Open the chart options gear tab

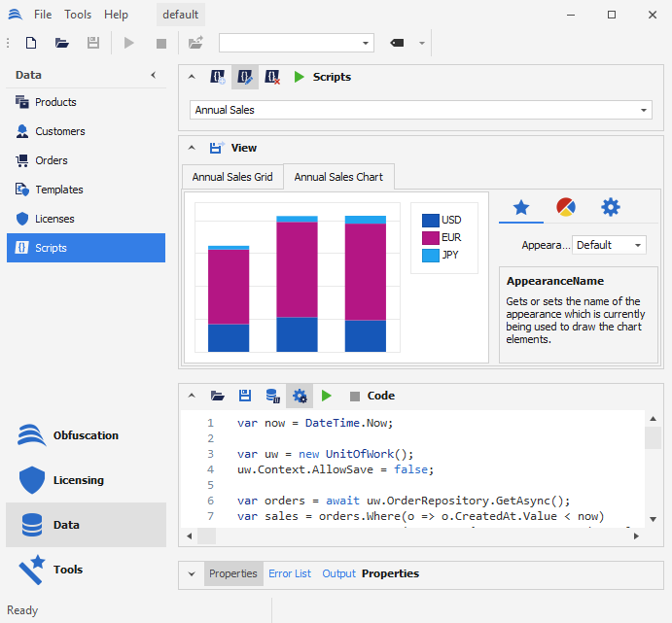tap(610, 206)
